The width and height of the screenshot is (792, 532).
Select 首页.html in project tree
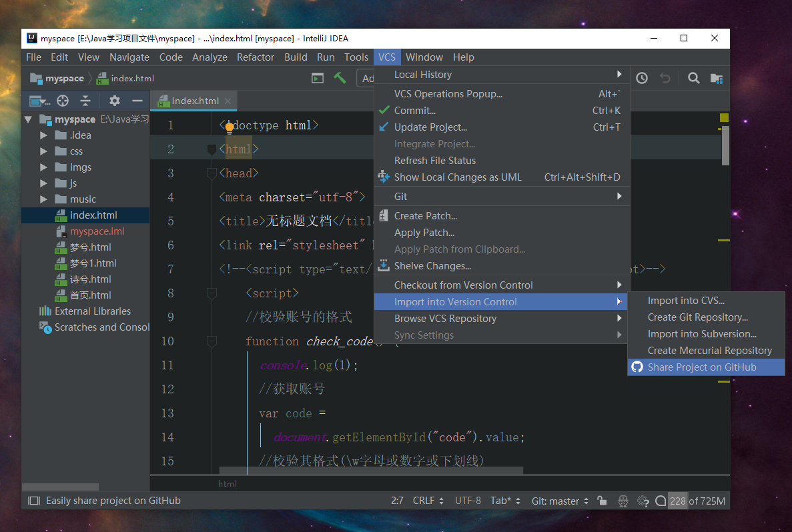point(91,295)
